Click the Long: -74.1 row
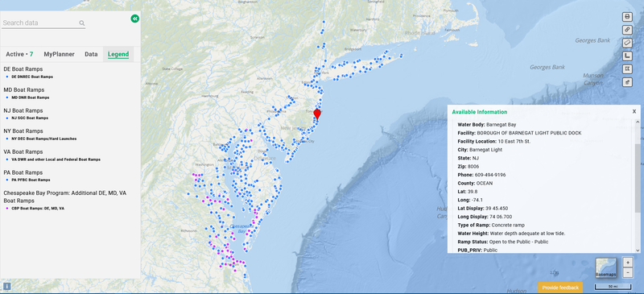The width and height of the screenshot is (644, 294). click(x=470, y=200)
